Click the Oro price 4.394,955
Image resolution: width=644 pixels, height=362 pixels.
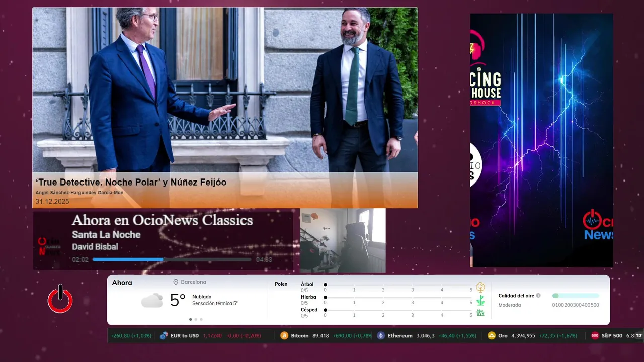(x=523, y=336)
